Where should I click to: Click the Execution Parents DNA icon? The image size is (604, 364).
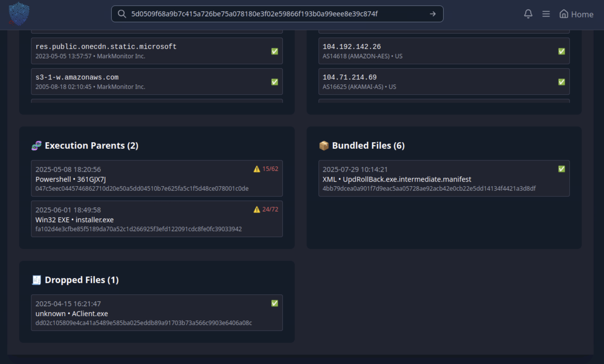pos(36,145)
